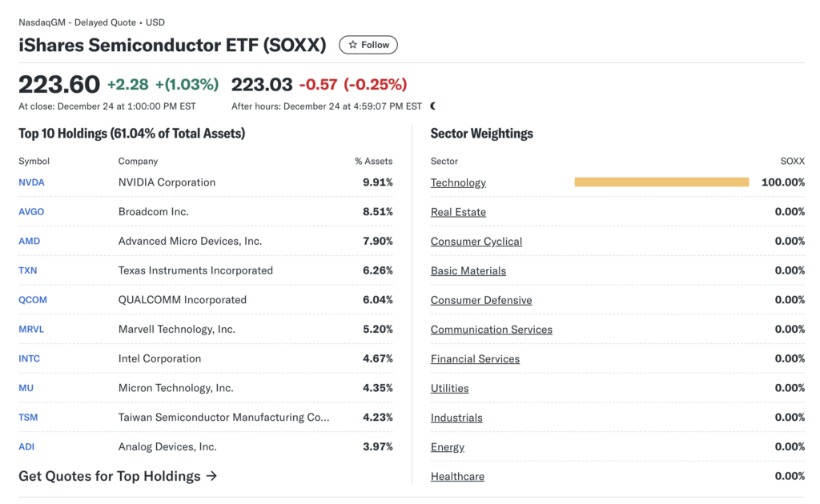Image resolution: width=820 pixels, height=504 pixels.
Task: Click the 6.26% assets value
Action: pyautogui.click(x=378, y=270)
